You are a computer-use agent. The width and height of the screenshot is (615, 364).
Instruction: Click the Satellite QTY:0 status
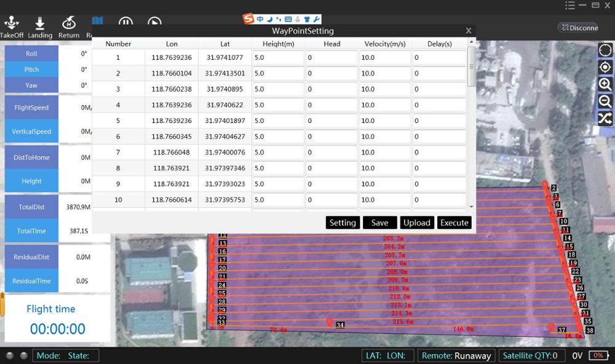[531, 356]
